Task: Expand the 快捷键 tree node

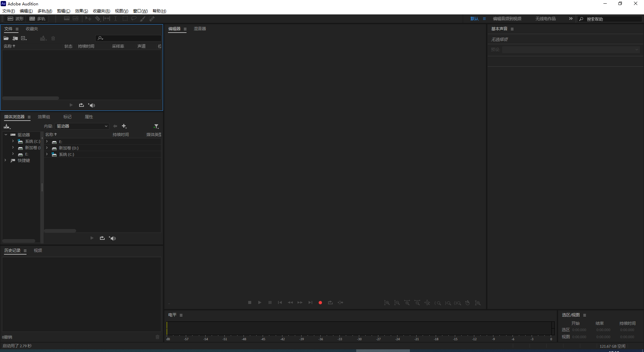Action: pos(6,161)
